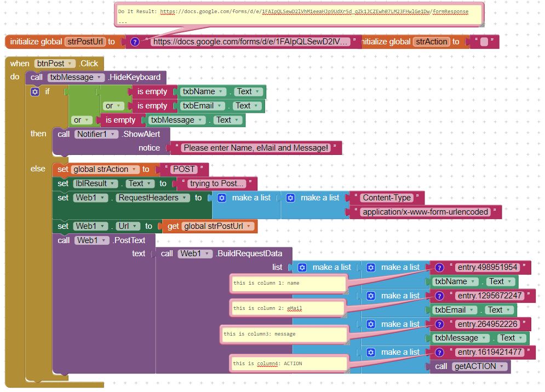Open the RequestHeaders property dropdown

[x=153, y=198]
